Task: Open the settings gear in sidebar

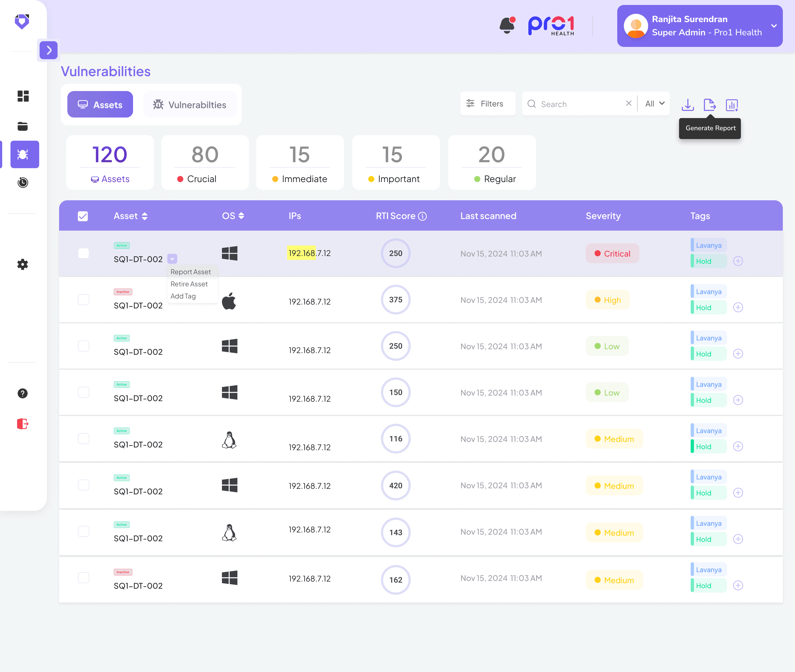Action: point(23,264)
